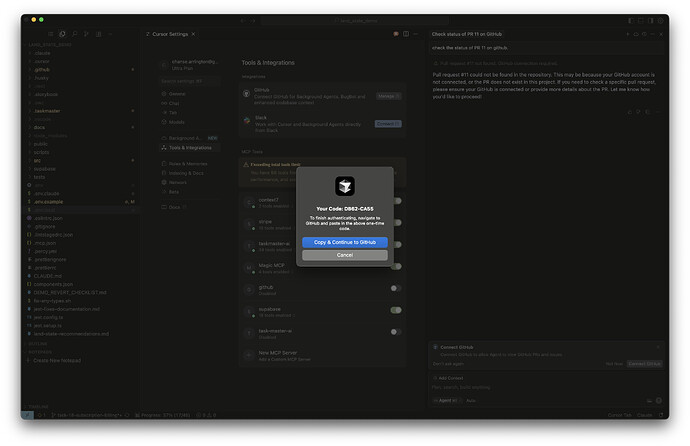This screenshot has height=446, width=690.
Task: Click the warning icon in Exceeding tools limit banner
Action: (x=246, y=165)
